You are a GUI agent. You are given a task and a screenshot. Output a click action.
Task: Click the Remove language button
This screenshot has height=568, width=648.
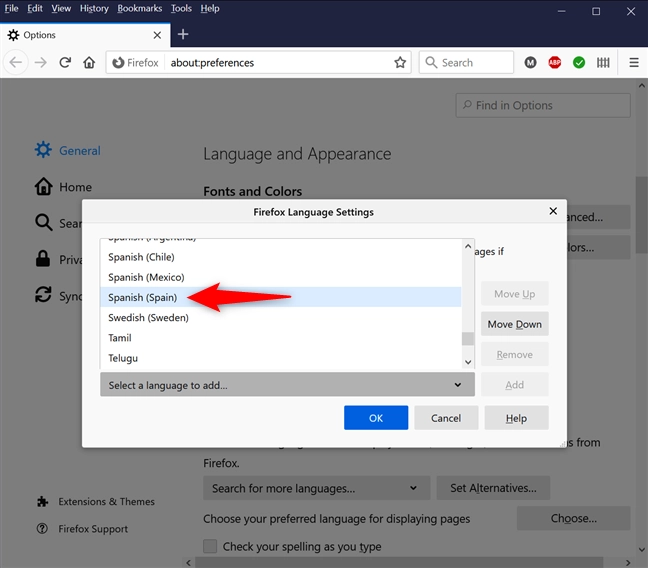point(515,354)
